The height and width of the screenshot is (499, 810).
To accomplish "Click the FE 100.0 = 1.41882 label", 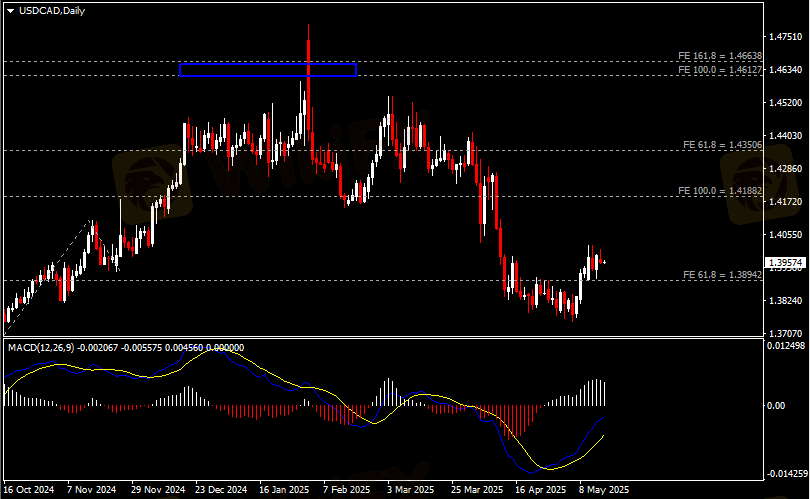I will [720, 191].
